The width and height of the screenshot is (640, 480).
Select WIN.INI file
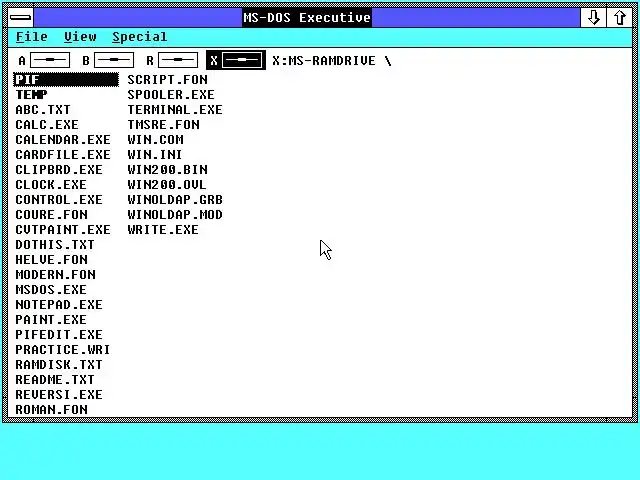click(154, 155)
